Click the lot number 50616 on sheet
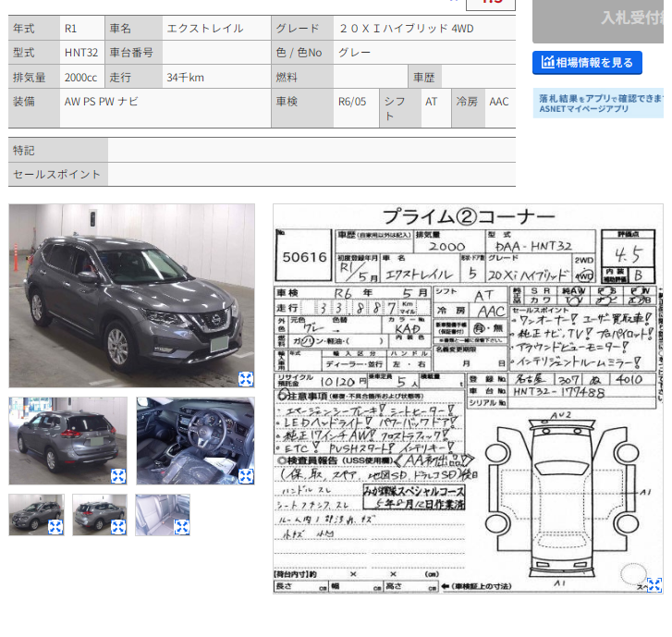Image resolution: width=672 pixels, height=637 pixels. pyautogui.click(x=304, y=257)
